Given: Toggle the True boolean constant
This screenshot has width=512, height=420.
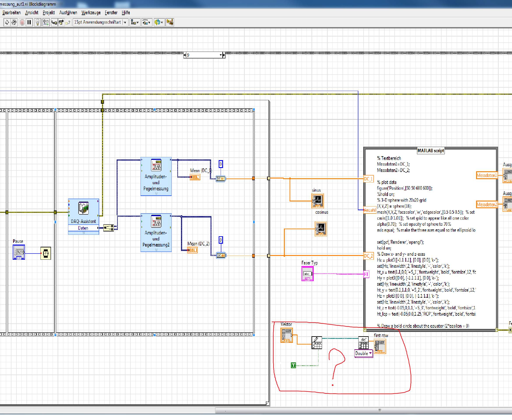Looking at the screenshot, I should point(293,365).
